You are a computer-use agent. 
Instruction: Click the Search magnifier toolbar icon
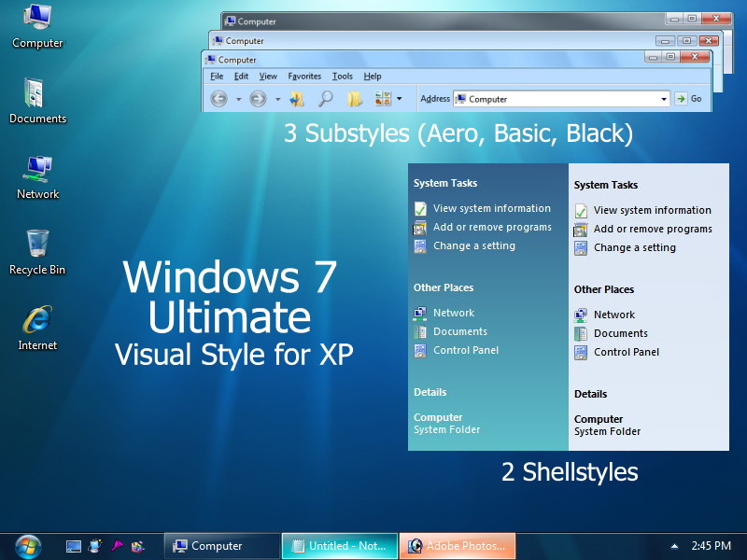coord(326,99)
